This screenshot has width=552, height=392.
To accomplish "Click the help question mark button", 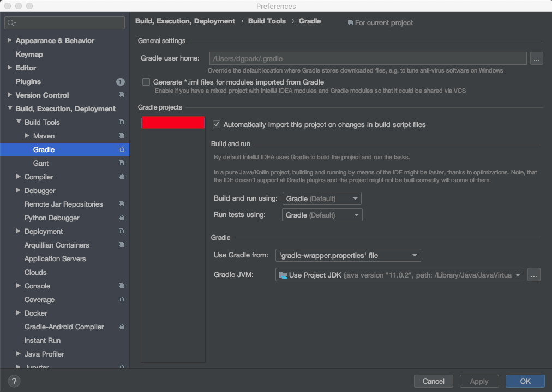I will pos(14,381).
